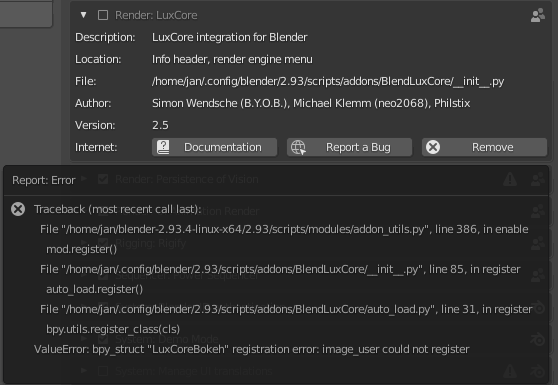Enable the Render: LuxCore addon checkbox

coord(103,15)
